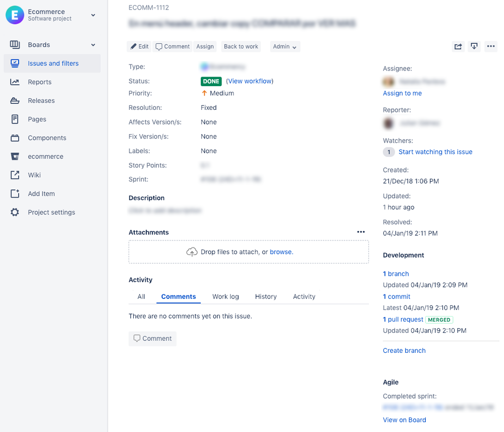
Task: Click browse to attach a file
Action: 282,252
